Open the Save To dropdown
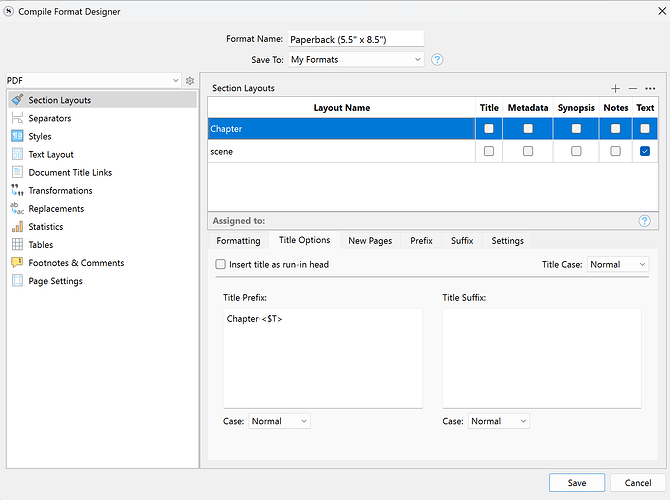Screen dimensions: 670x500 pyautogui.click(x=356, y=59)
